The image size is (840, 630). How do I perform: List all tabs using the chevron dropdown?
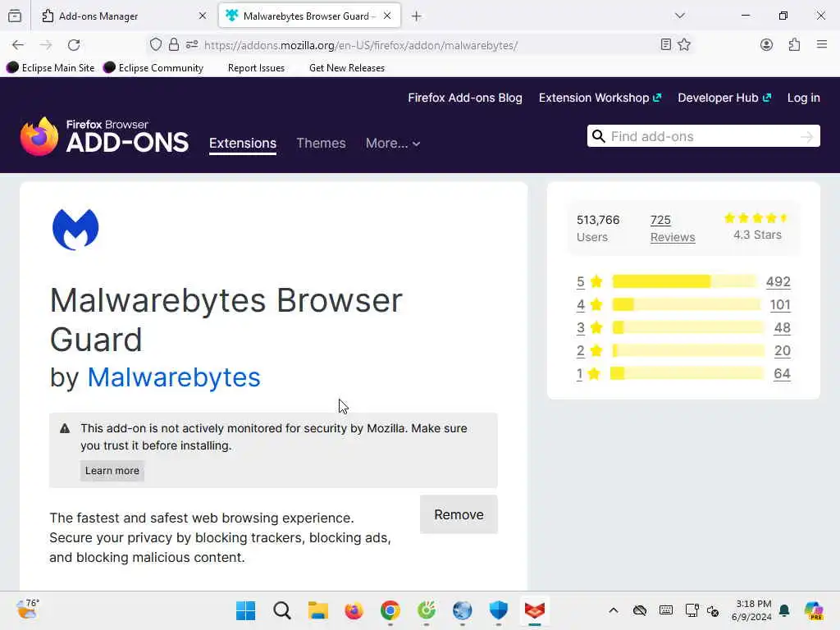coord(680,16)
